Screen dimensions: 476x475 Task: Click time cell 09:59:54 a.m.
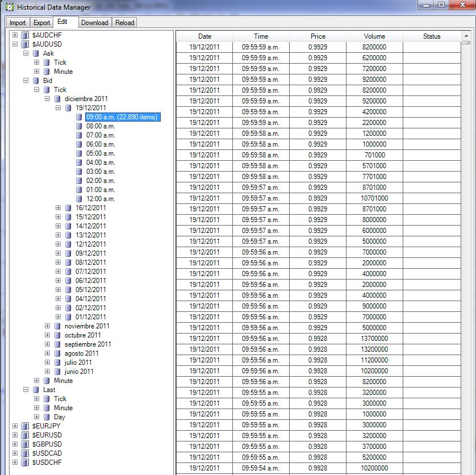261,468
